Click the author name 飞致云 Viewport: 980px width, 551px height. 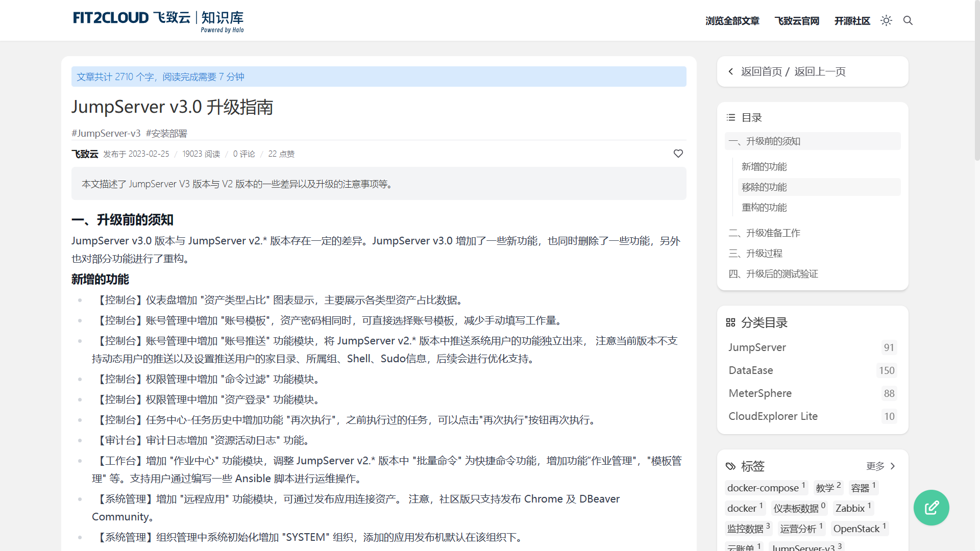pyautogui.click(x=85, y=154)
